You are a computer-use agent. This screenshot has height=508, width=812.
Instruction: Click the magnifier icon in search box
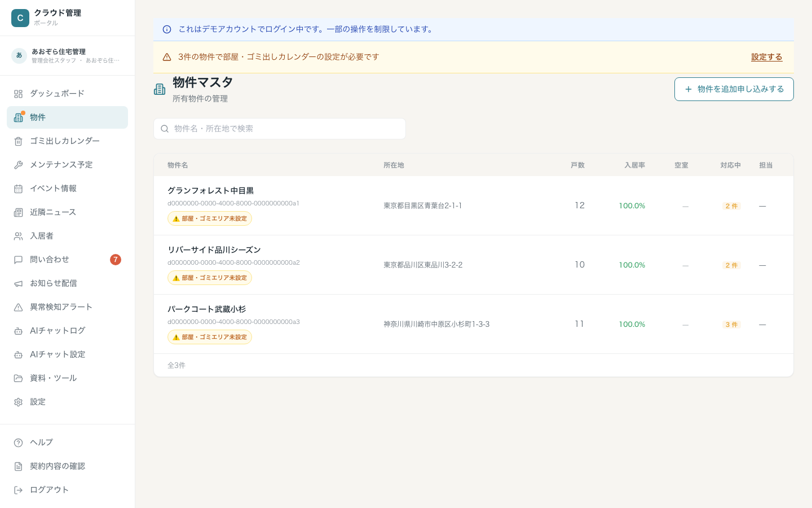tap(165, 129)
